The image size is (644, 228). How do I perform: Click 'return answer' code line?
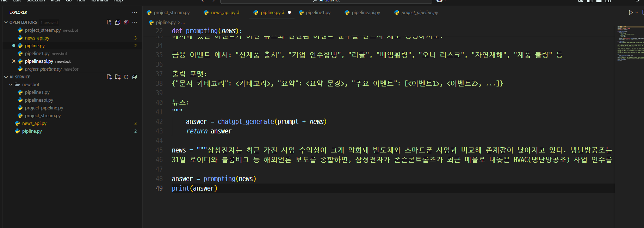point(209,131)
